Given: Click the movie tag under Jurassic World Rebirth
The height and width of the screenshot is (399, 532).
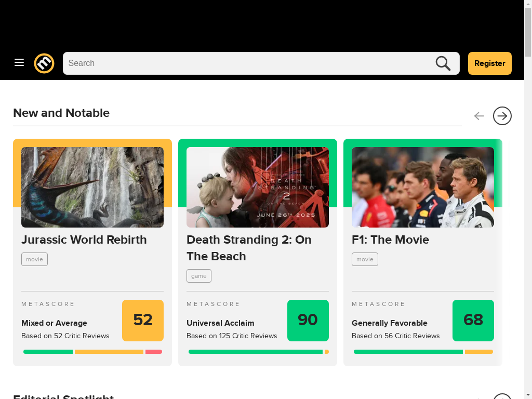Looking at the screenshot, I should [x=34, y=259].
